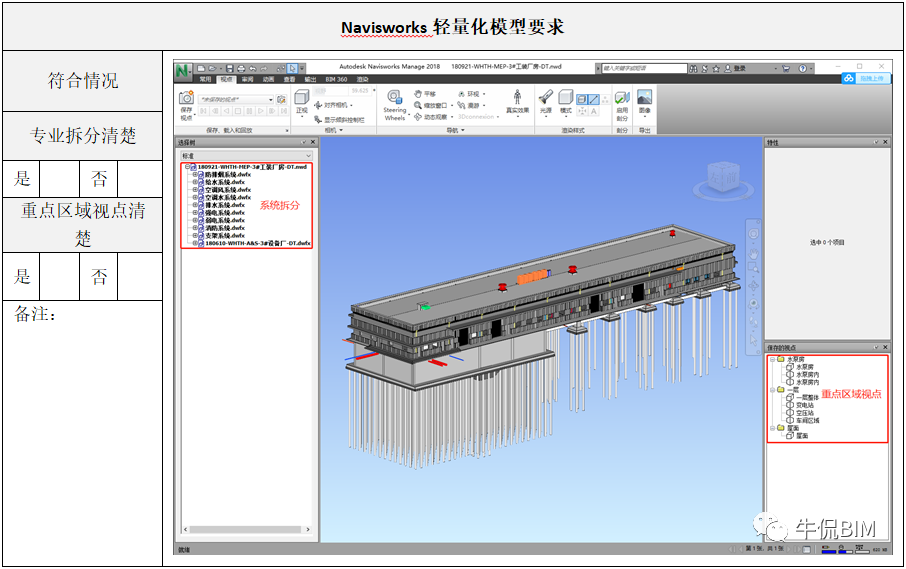The height and width of the screenshot is (569, 906).
Task: Click the 拖拽上传 cloud upload button
Action: point(865,79)
